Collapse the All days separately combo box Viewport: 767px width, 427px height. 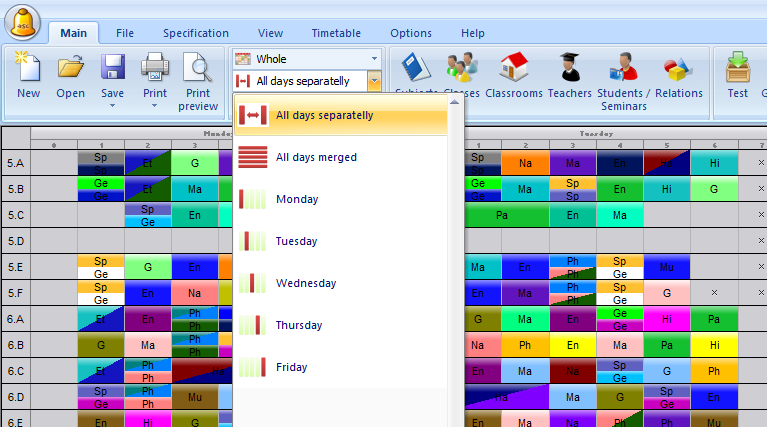point(373,81)
